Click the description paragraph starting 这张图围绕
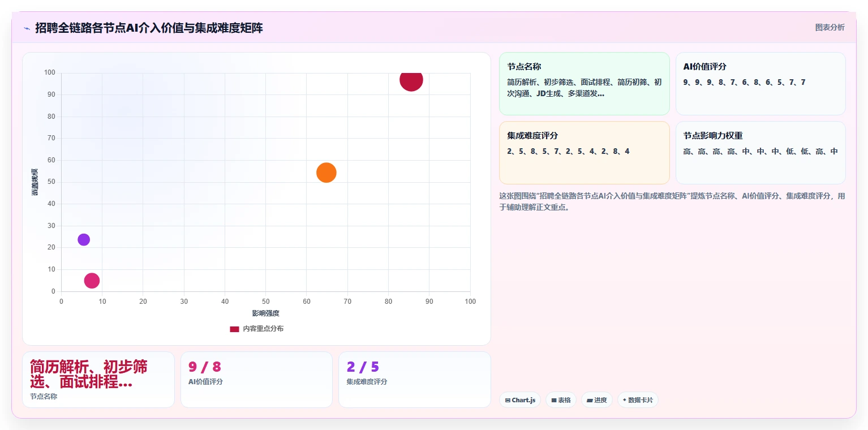 coord(672,201)
